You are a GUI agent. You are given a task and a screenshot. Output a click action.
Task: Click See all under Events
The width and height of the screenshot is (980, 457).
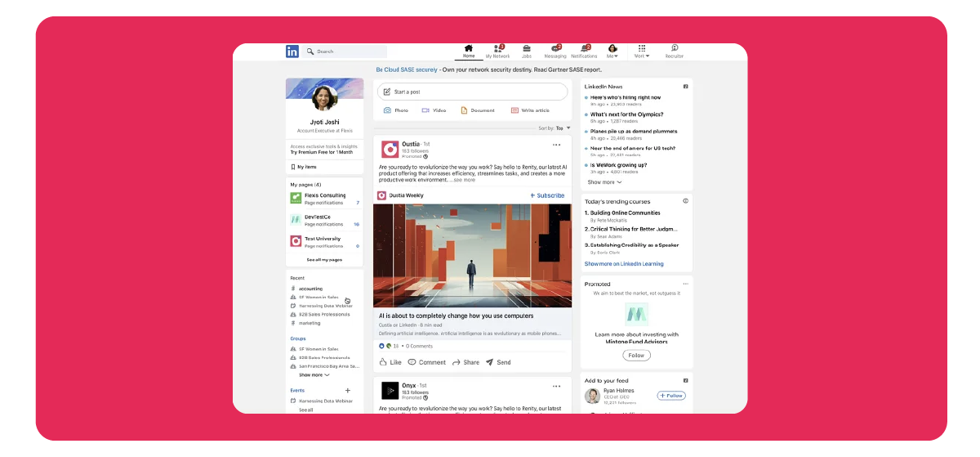pos(305,410)
